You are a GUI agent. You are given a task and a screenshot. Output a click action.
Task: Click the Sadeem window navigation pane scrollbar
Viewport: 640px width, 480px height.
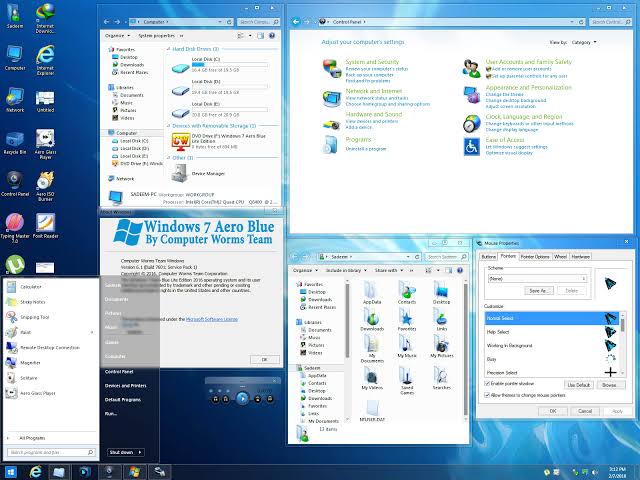pos(347,321)
